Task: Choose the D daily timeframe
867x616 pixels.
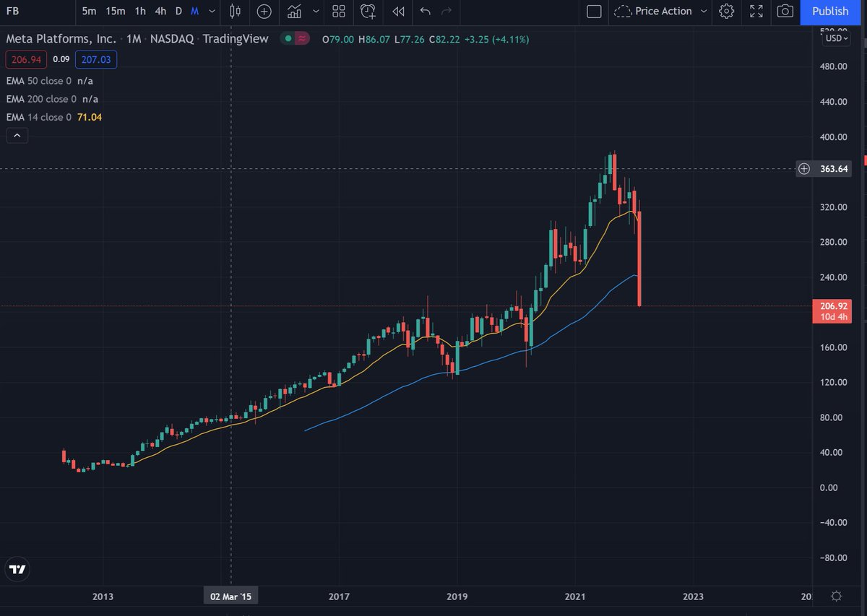Action: [178, 11]
